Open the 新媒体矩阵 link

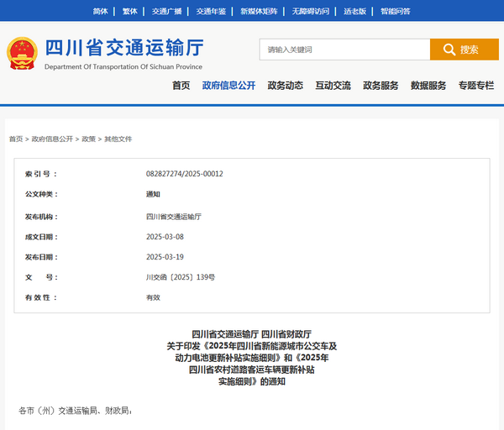click(259, 11)
